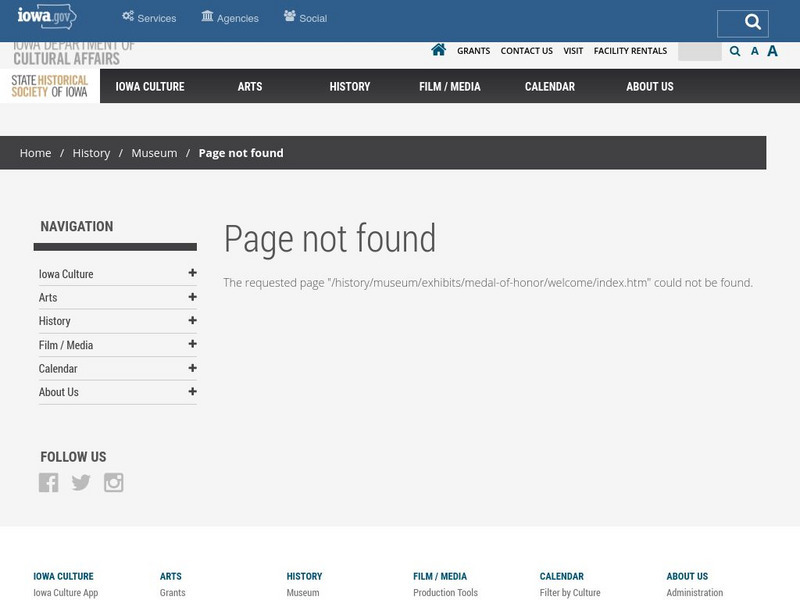Click History sidebar navigation link

click(x=55, y=321)
